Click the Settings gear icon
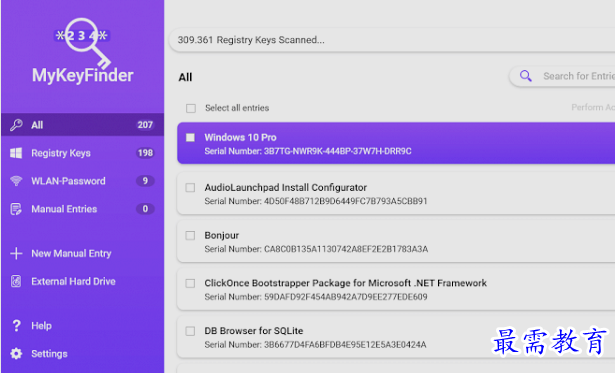Image resolution: width=615 pixels, height=373 pixels. [x=16, y=354]
